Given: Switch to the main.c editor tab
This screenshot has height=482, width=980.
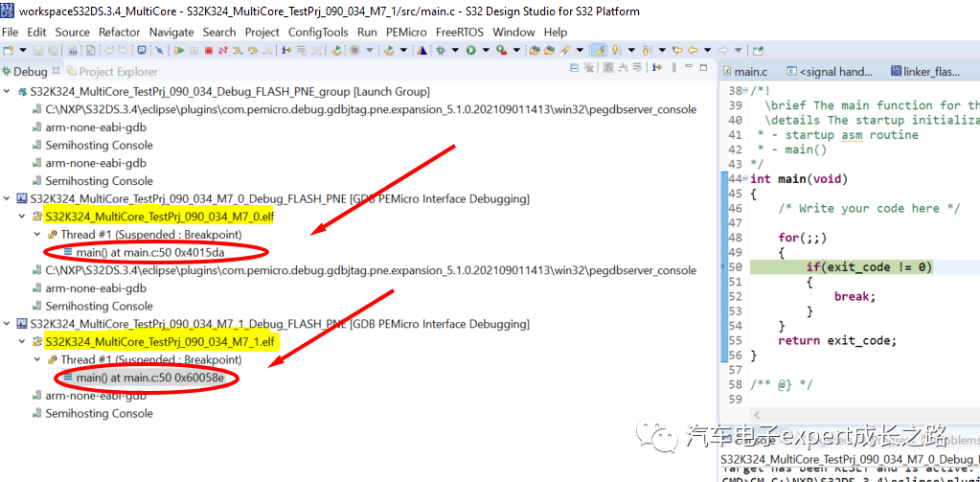Looking at the screenshot, I should (744, 72).
